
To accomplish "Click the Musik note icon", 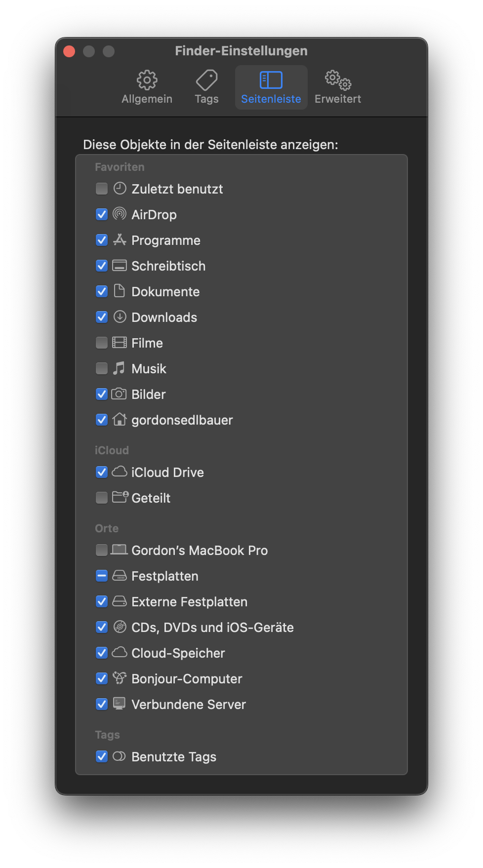I will [x=119, y=368].
